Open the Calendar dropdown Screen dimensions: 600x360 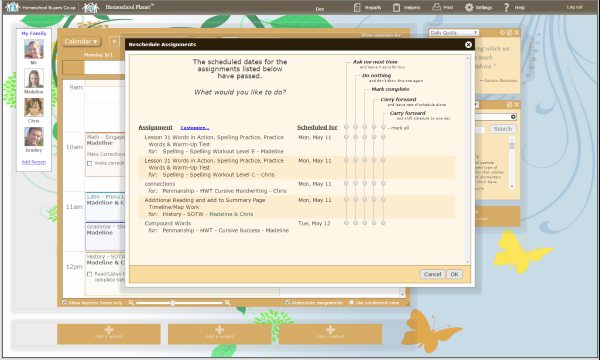coord(81,41)
